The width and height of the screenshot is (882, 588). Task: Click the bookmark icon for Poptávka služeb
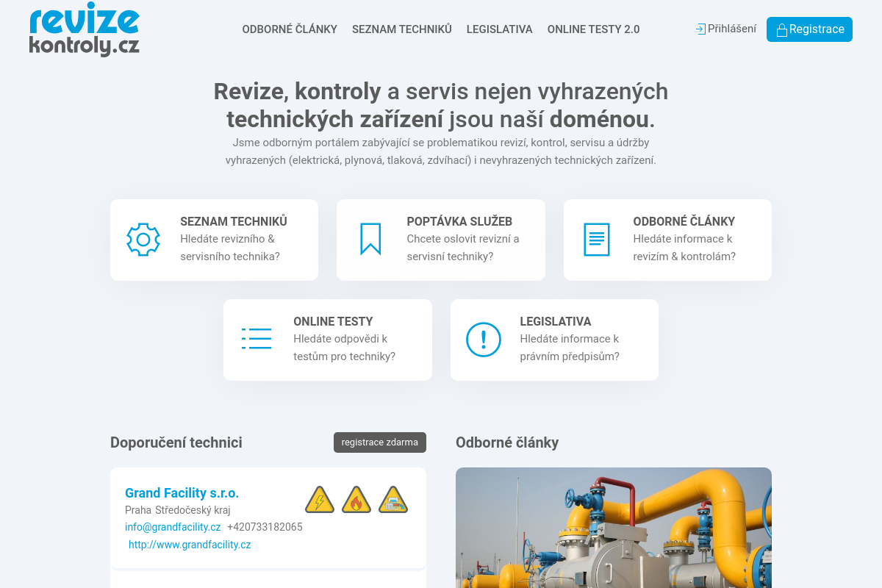[x=370, y=240]
